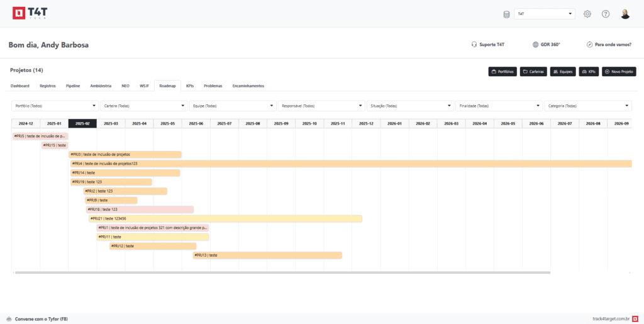Open the Categoria (Todas) dropdown
644x324 pixels.
(x=588, y=106)
